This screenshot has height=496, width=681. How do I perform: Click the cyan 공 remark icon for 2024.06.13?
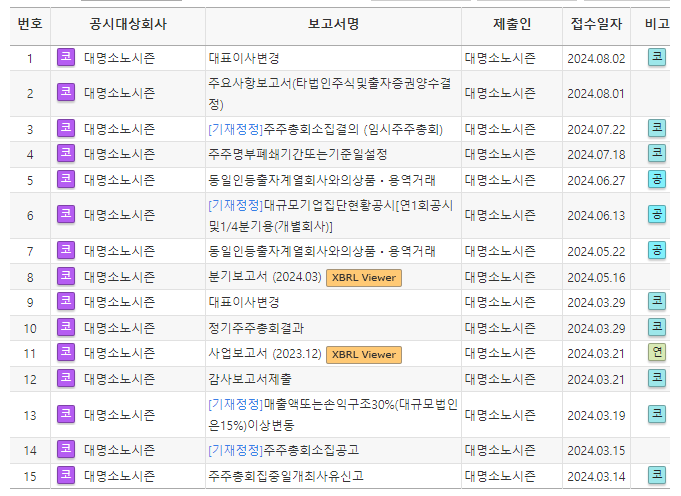point(657,215)
